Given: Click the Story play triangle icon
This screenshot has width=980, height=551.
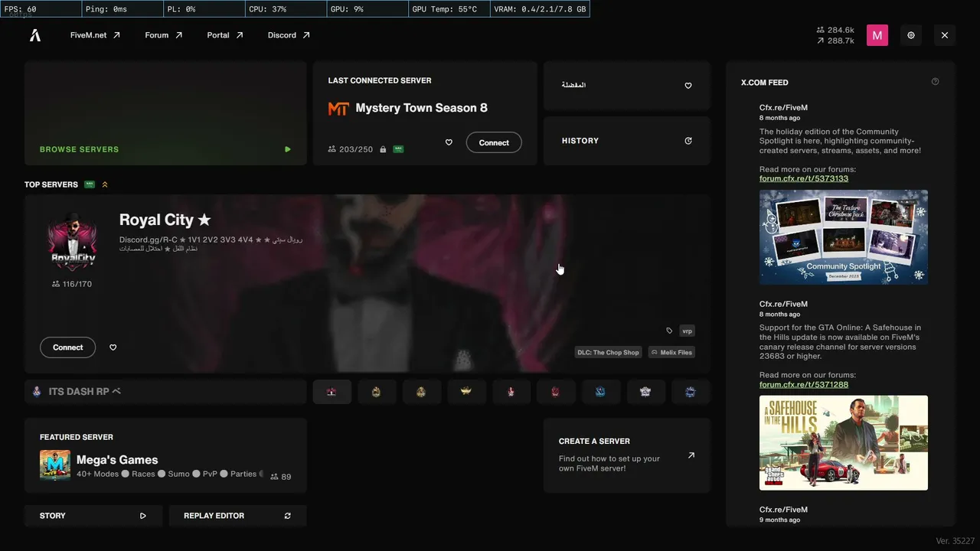Looking at the screenshot, I should click(142, 516).
